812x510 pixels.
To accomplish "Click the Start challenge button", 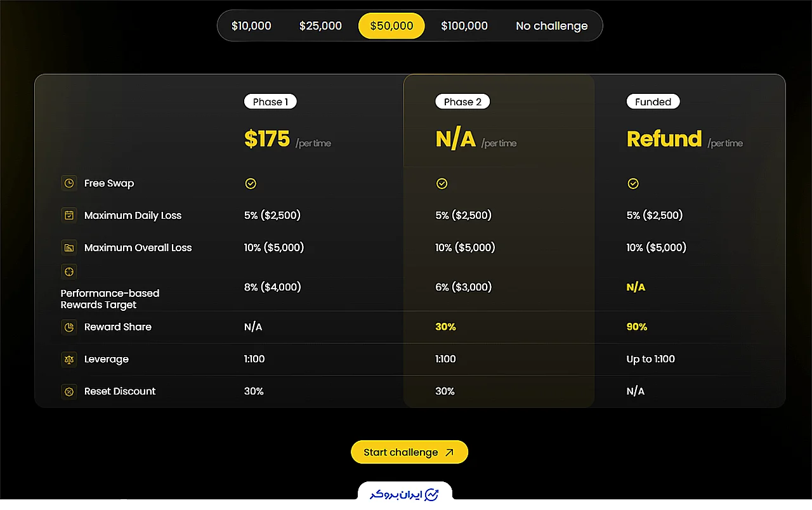I will pos(409,452).
